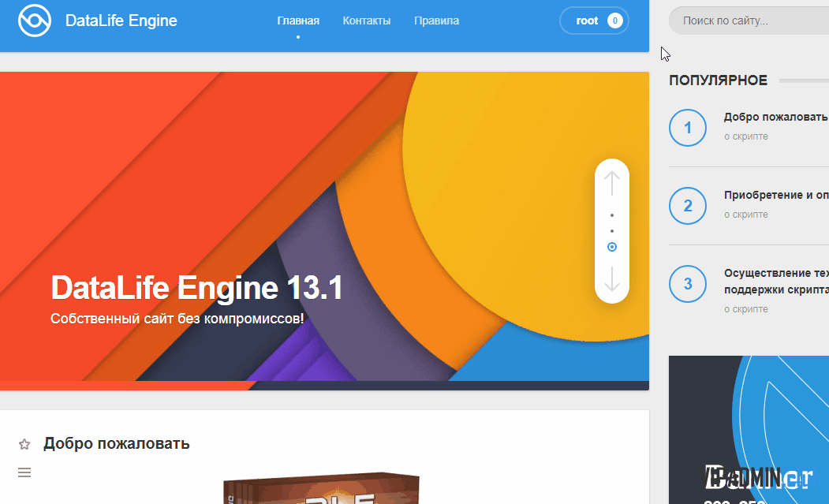Click the 0 notifications badge next to root
The width and height of the screenshot is (829, 504).
pyautogui.click(x=615, y=21)
